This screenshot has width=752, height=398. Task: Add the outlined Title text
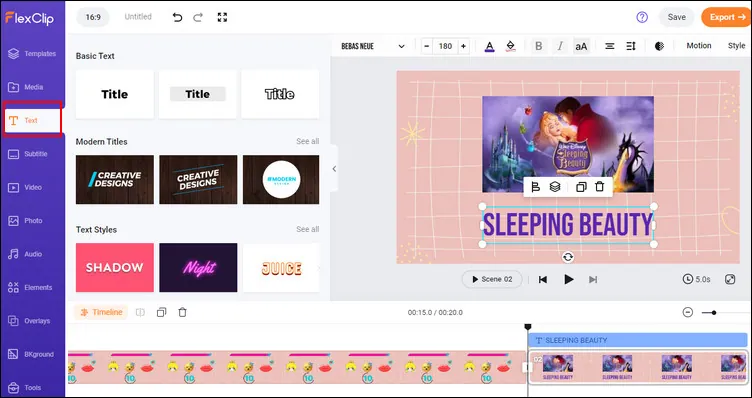[x=280, y=94]
